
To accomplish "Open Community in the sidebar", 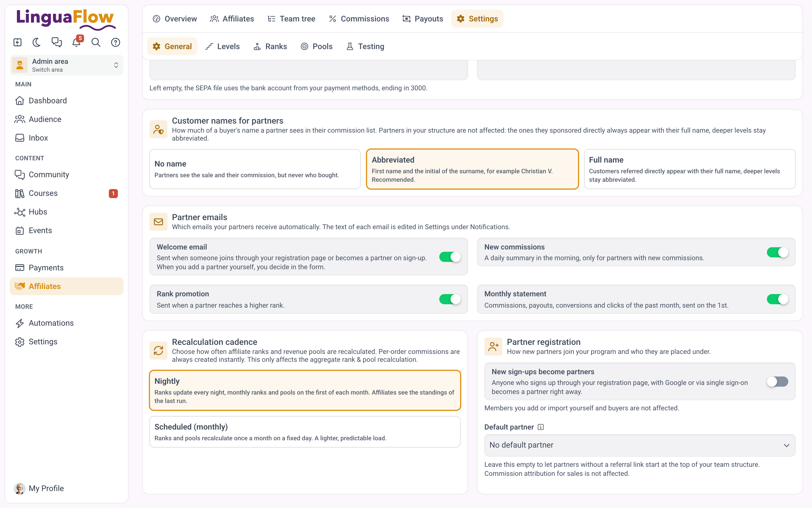I will tap(67, 175).
